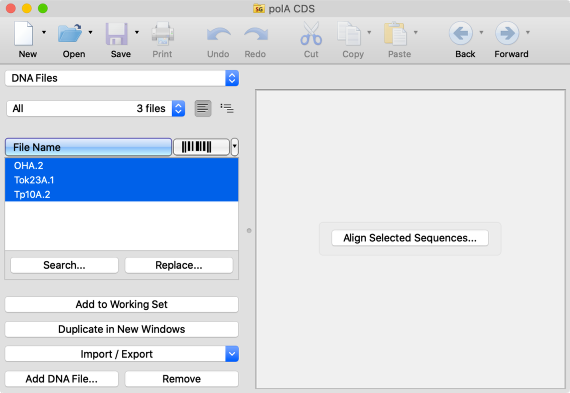Open the column options dropdown arrow
Screen dimensions: 570x393
click(234, 147)
